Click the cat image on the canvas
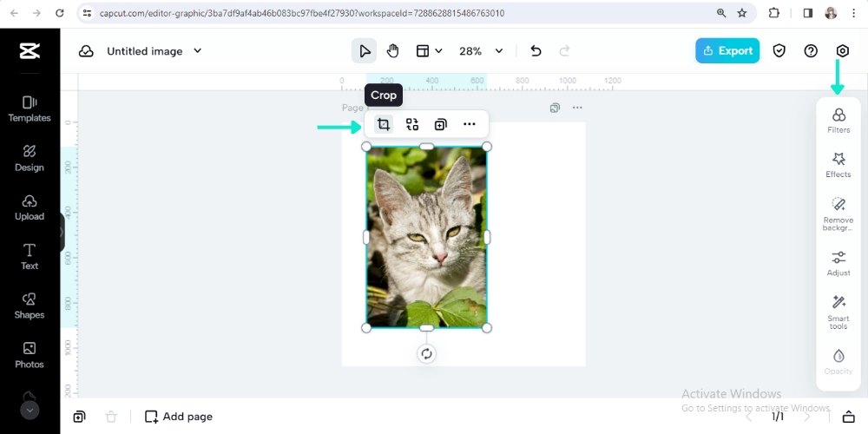Screen dimensions: 868x434 (426, 237)
